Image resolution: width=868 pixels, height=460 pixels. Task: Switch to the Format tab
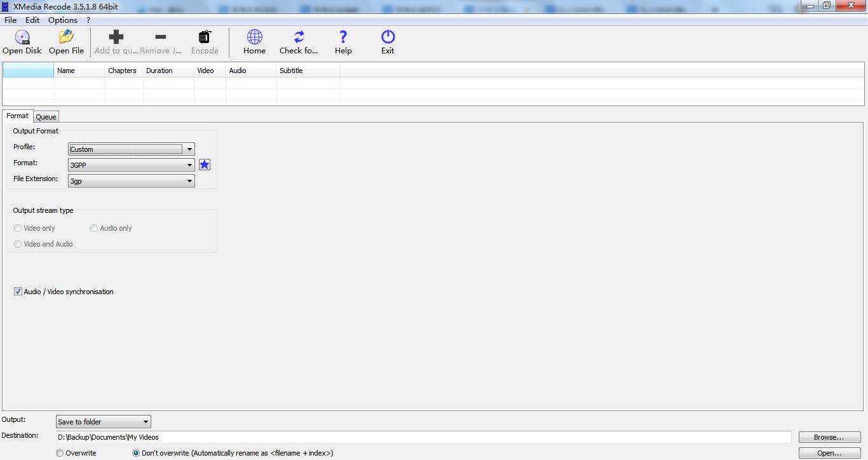coord(18,116)
